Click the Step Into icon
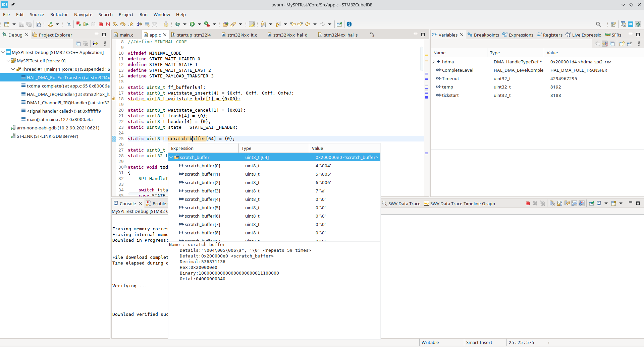Viewport: 644px width, 347px height. tap(115, 24)
